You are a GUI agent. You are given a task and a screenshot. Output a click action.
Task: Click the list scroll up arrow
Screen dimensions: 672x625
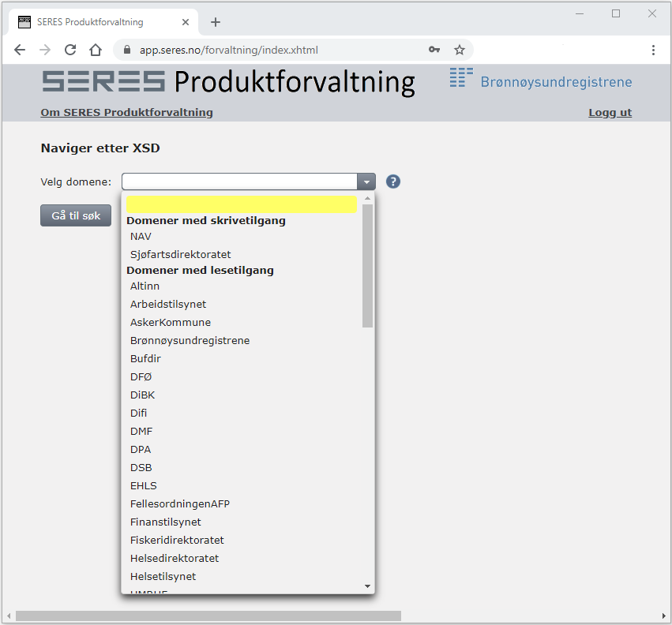367,198
